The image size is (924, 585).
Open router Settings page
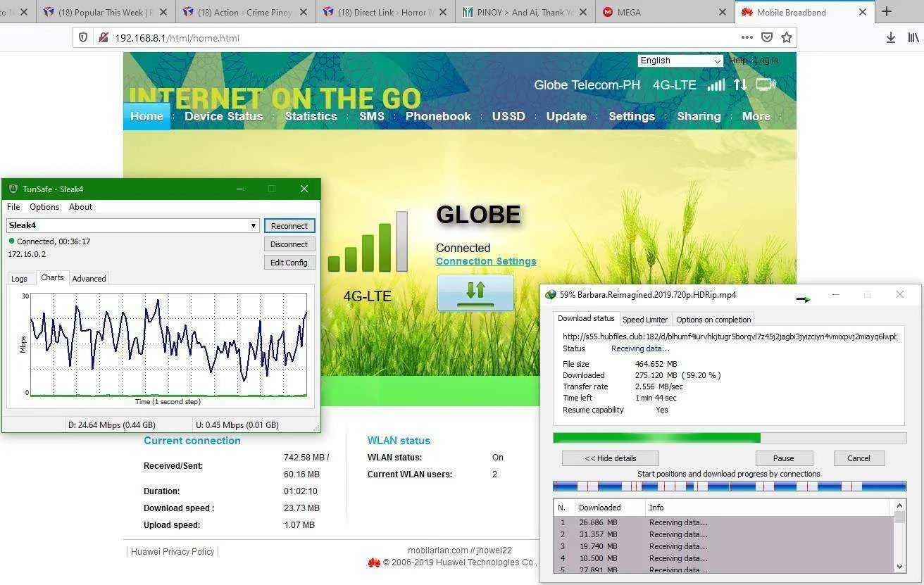coord(632,117)
